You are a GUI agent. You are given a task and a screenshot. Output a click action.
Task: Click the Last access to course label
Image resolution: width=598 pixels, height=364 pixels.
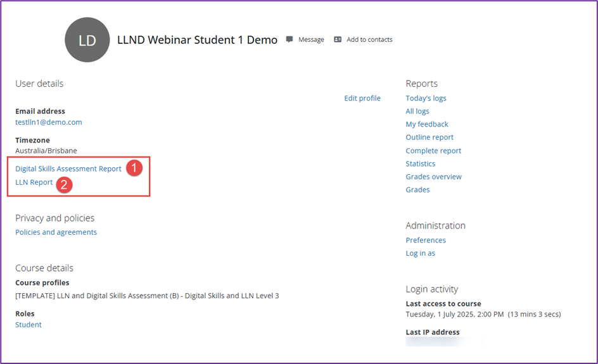(x=443, y=303)
